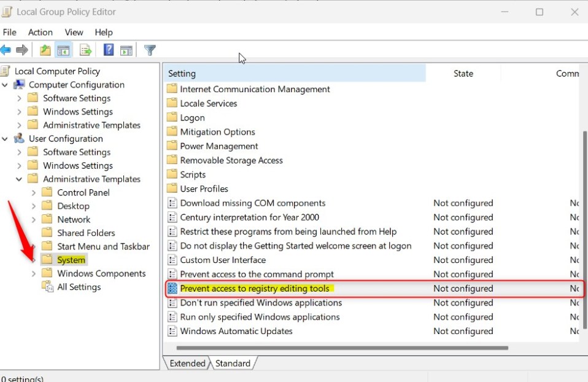Click the Forward arrow in toolbar
Image resolution: width=588 pixels, height=382 pixels.
point(22,50)
